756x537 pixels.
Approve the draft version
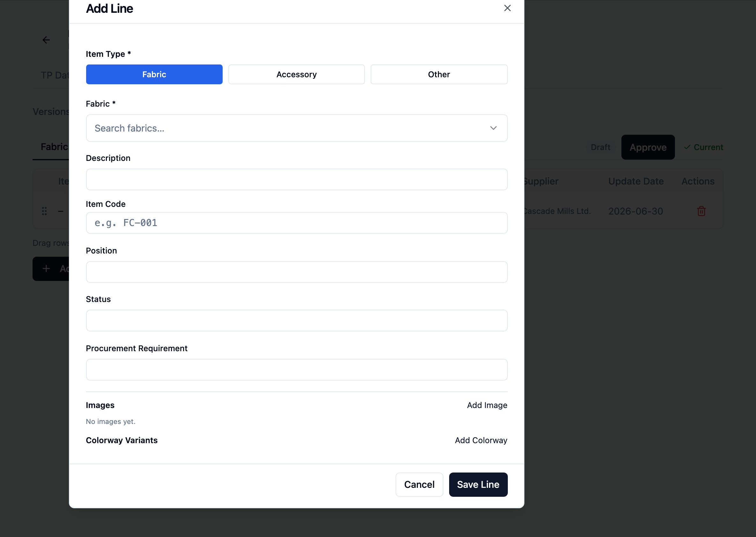648,147
